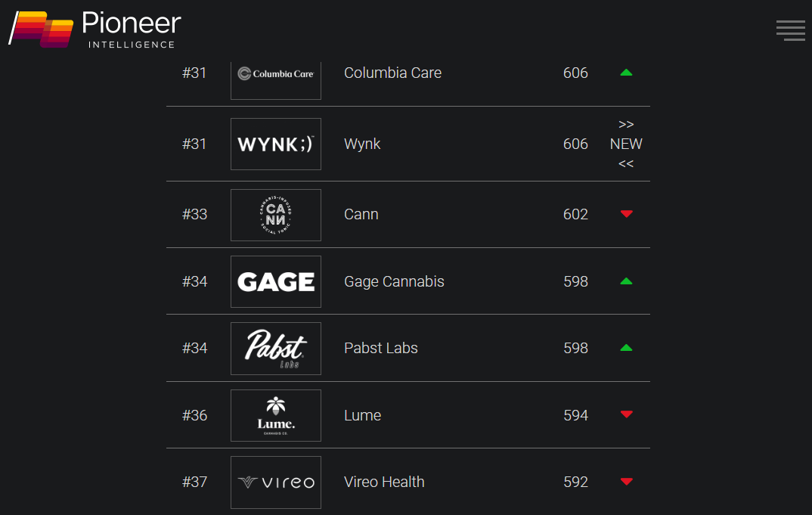Click the Pioneer Intelligence logo
812x515 pixels.
pos(95,29)
